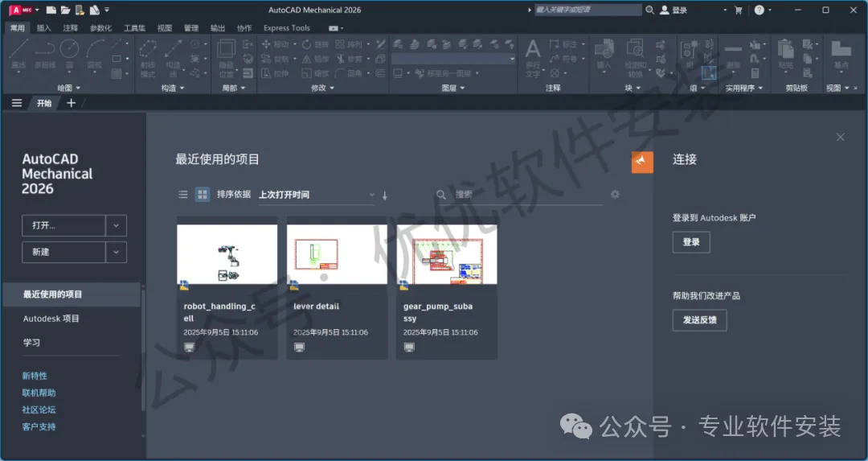This screenshot has width=868, height=461.
Task: Switch to the 管理 ribbon tab
Action: click(191, 27)
